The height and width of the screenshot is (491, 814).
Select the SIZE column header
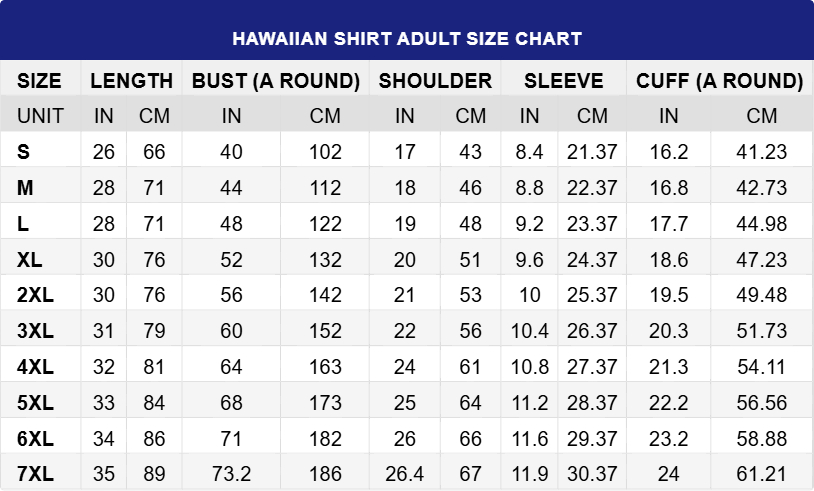click(40, 81)
